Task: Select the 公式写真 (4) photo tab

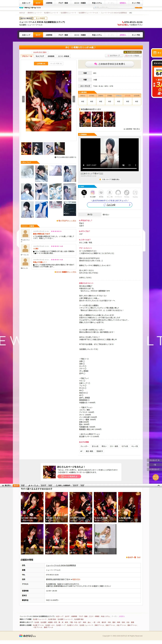Action: pos(41,64)
